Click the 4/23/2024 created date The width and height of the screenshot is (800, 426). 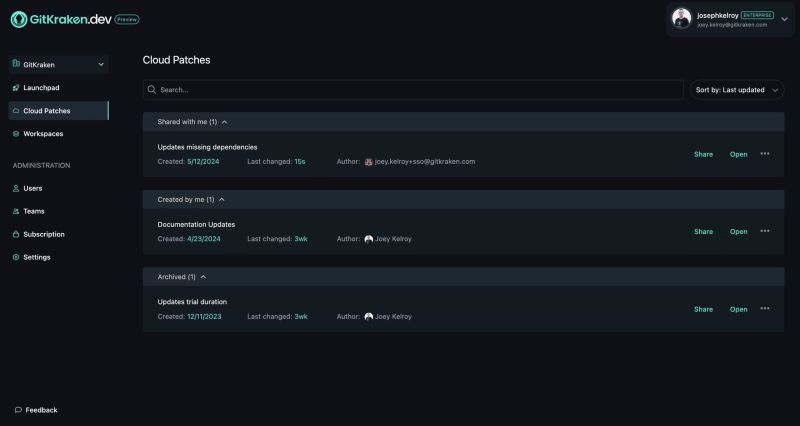[x=204, y=239]
